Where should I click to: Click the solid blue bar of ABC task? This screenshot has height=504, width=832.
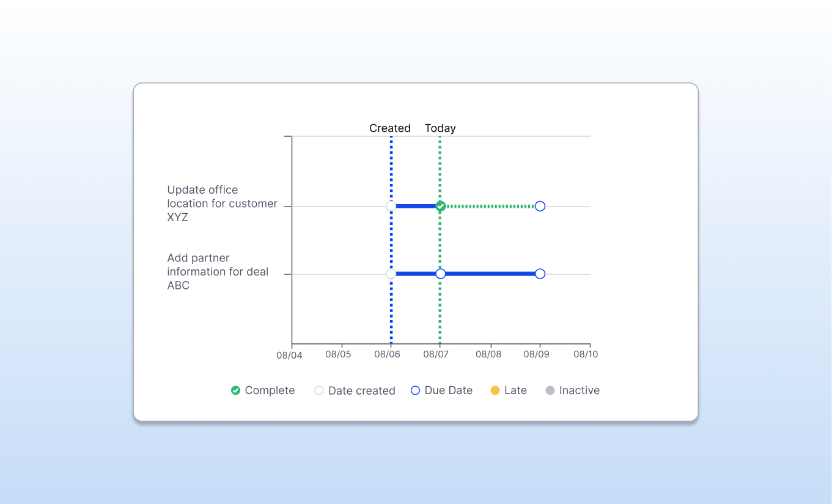point(489,274)
